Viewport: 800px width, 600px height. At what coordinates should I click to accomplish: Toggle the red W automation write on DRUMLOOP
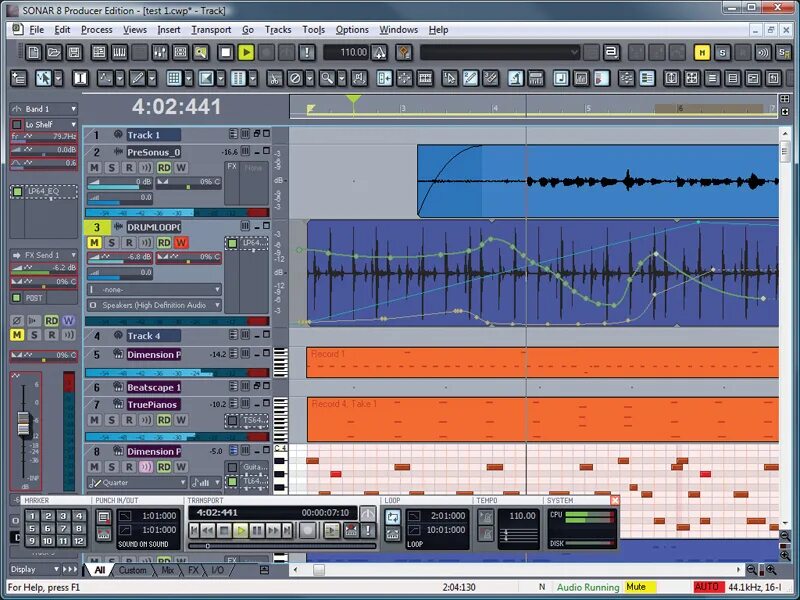coord(181,243)
